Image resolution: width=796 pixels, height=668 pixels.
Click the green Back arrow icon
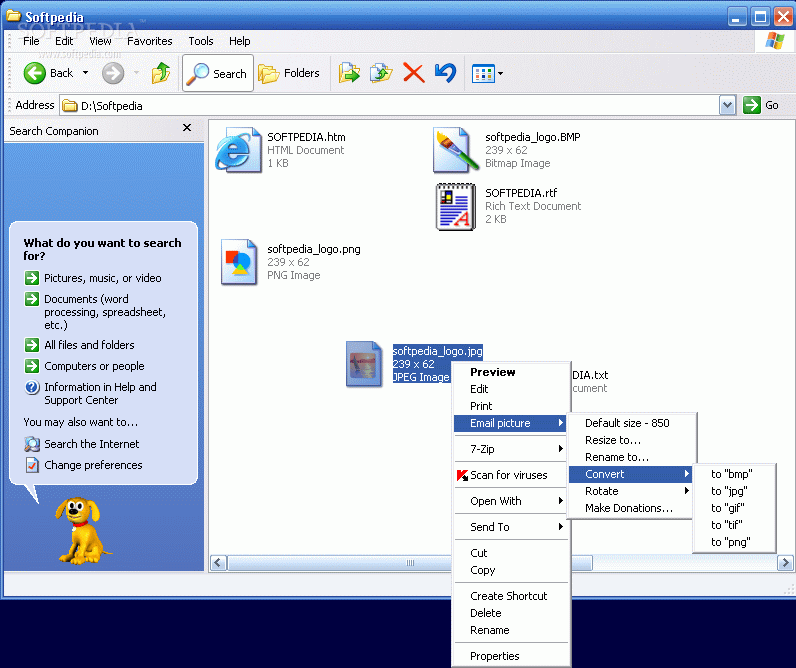pos(35,73)
